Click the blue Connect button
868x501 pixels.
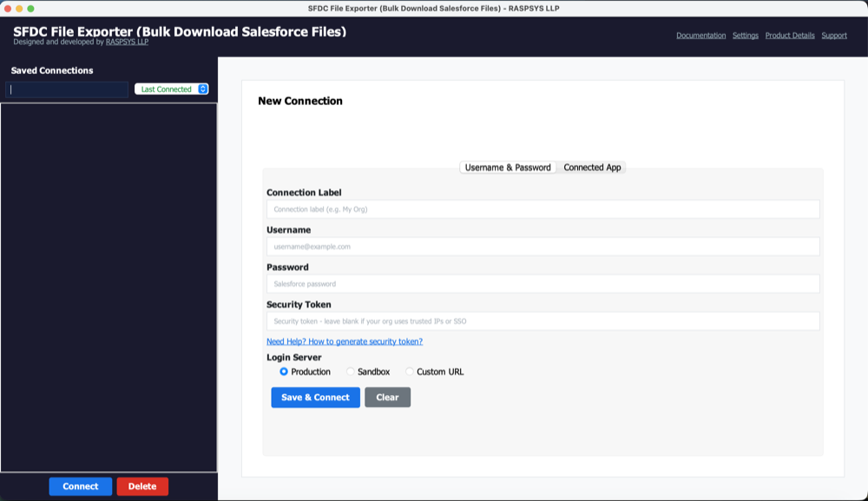click(x=80, y=486)
